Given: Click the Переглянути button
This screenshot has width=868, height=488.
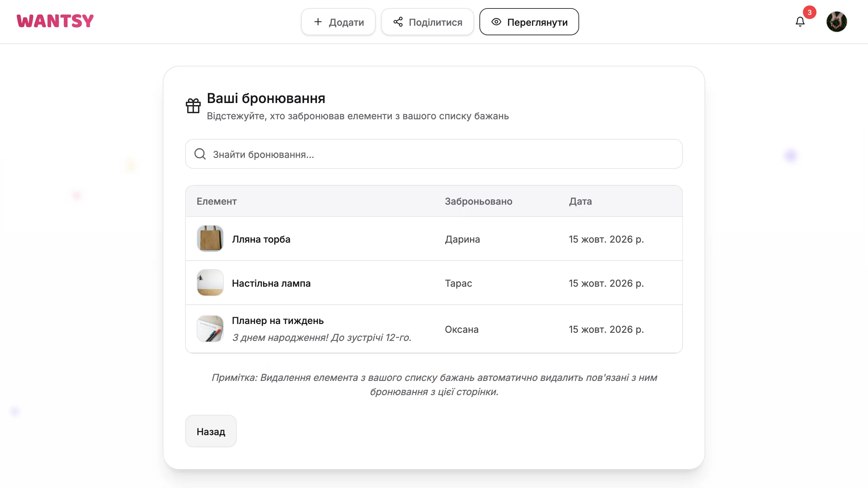Looking at the screenshot, I should click(529, 22).
